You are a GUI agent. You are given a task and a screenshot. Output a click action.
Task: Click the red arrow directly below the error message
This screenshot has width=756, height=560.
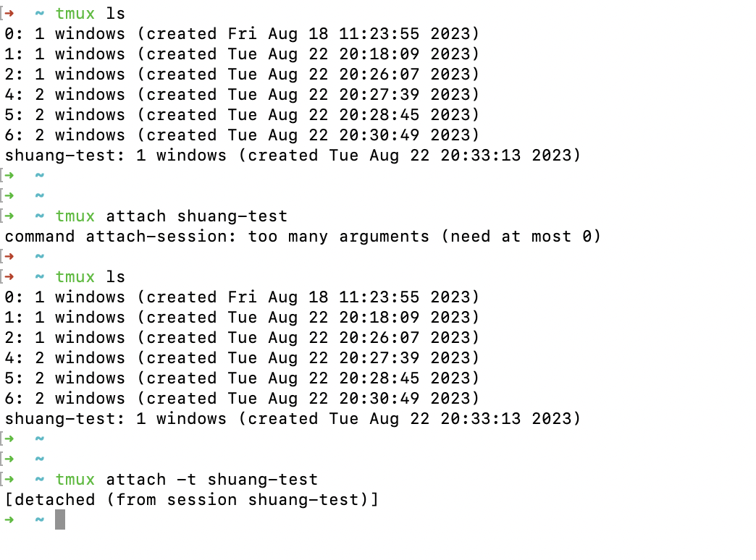tap(9, 256)
